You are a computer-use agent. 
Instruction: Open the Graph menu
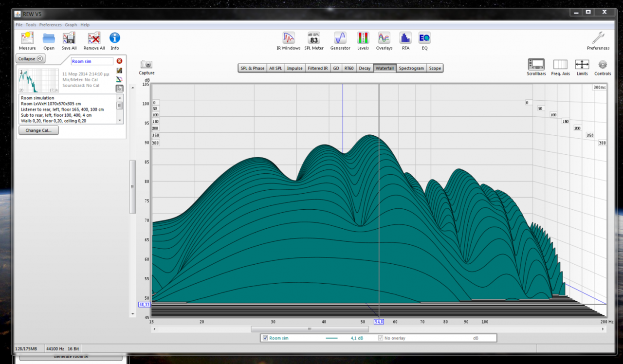point(71,25)
